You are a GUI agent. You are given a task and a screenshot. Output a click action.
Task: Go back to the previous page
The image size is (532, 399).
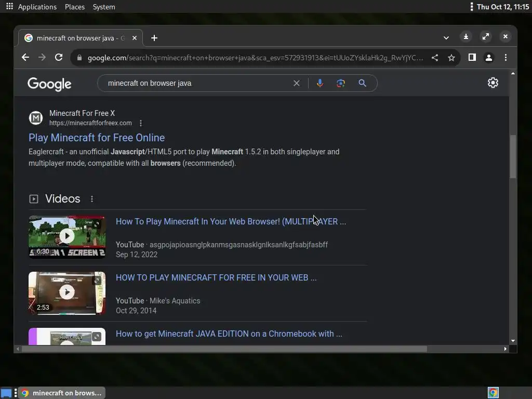pyautogui.click(x=25, y=57)
